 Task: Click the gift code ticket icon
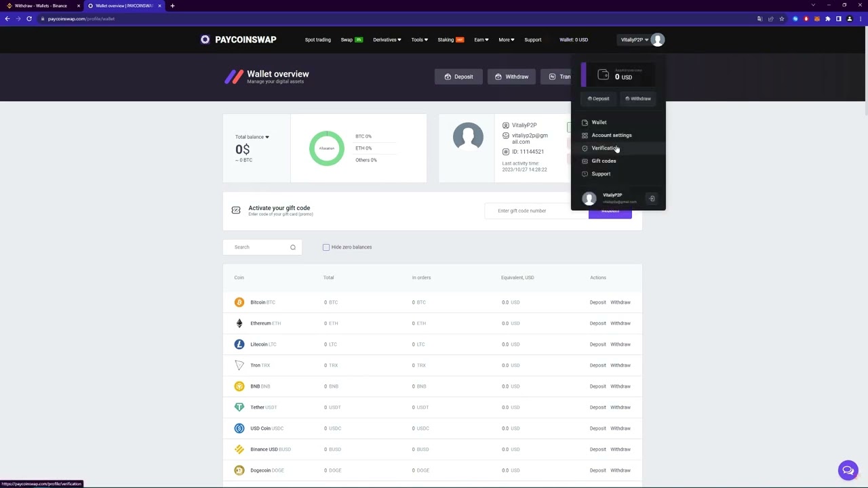(x=236, y=211)
